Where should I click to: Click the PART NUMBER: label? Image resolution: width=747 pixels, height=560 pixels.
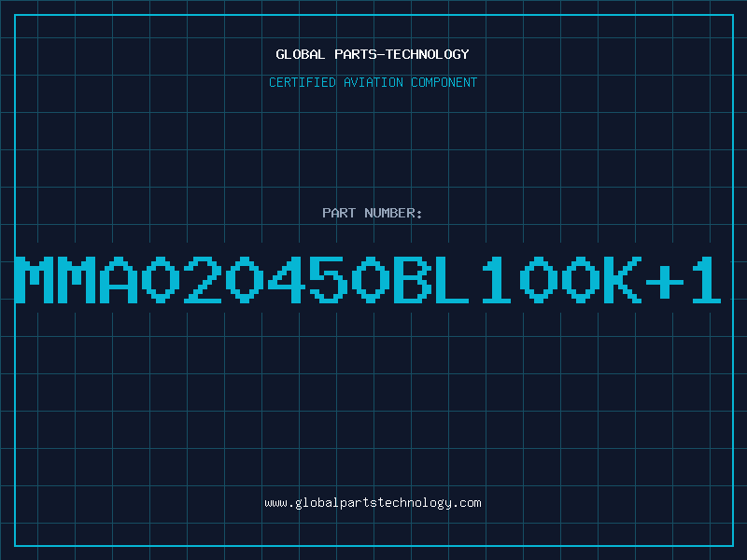(372, 213)
